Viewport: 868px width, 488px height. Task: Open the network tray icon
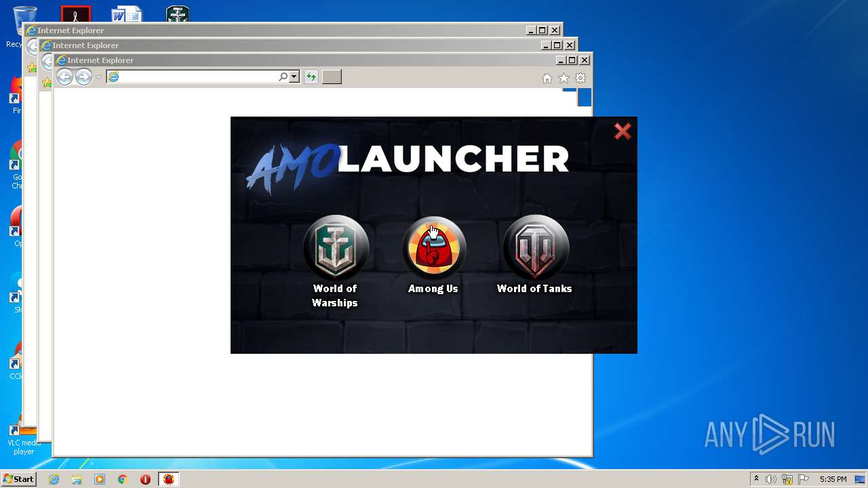coord(787,479)
